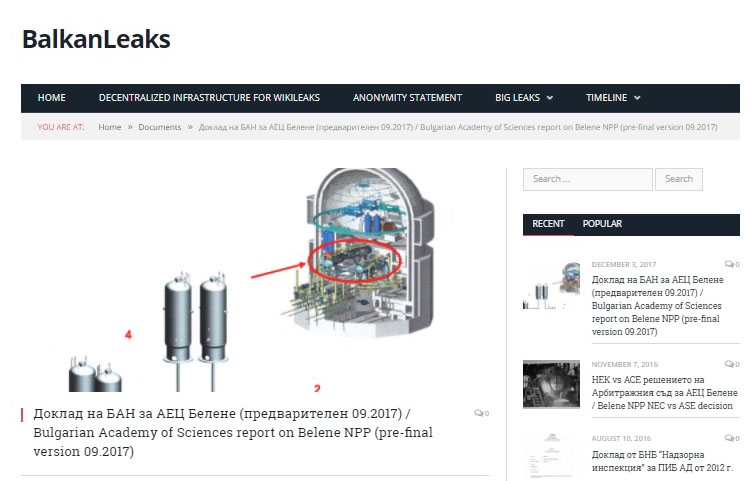Click the Search button

coord(679,179)
